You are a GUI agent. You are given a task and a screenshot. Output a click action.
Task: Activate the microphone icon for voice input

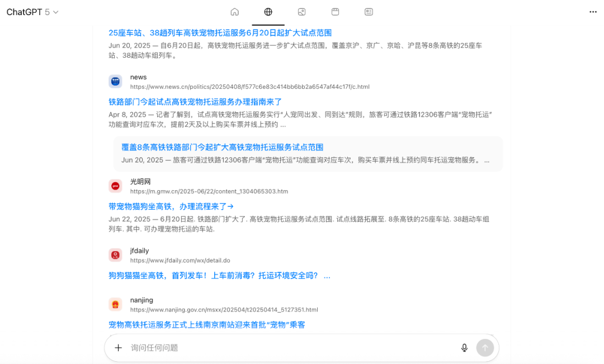point(464,347)
